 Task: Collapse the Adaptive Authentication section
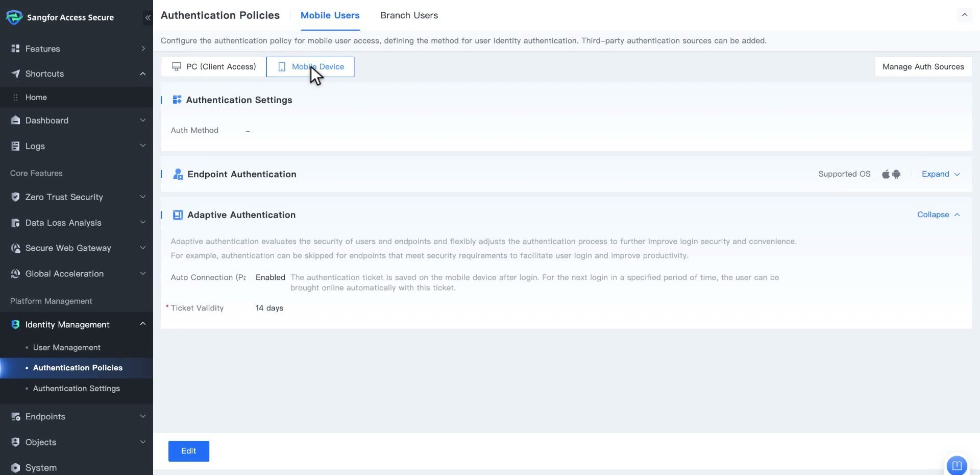pos(939,215)
